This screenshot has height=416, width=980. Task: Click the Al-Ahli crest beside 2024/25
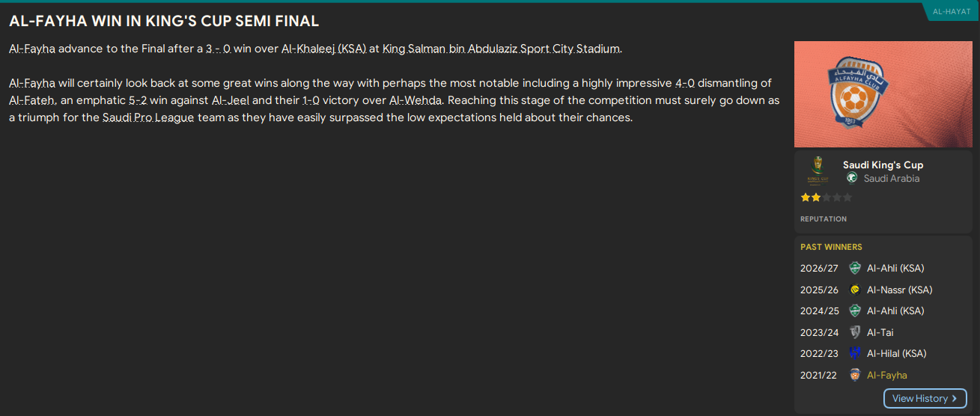(x=855, y=311)
